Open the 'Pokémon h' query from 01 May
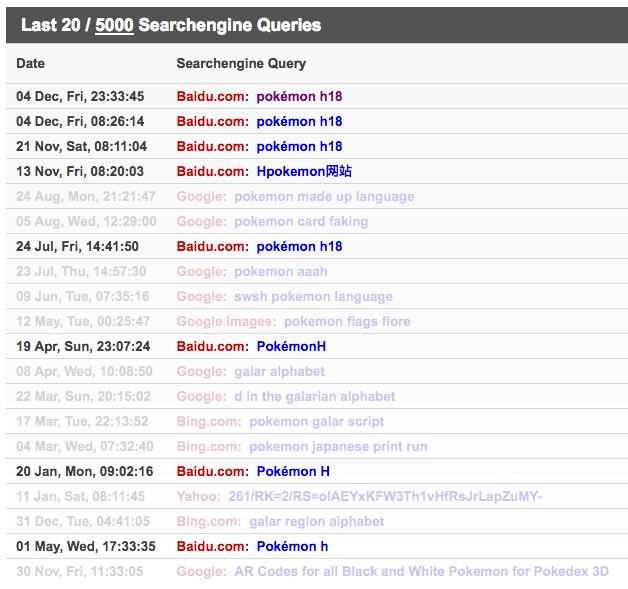 point(292,547)
